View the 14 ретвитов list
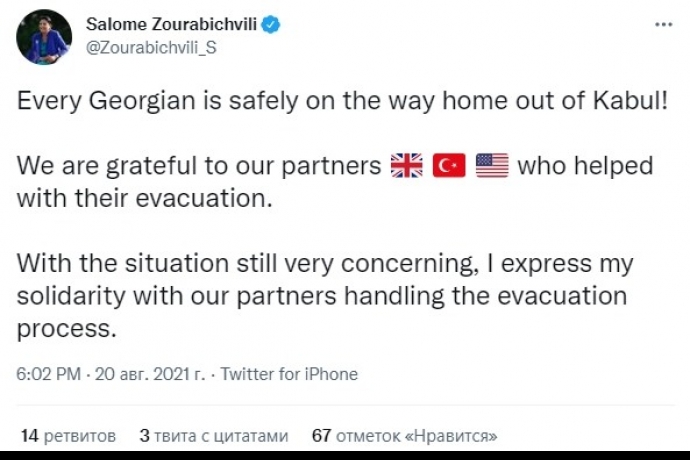The image size is (690, 460). coord(68,436)
